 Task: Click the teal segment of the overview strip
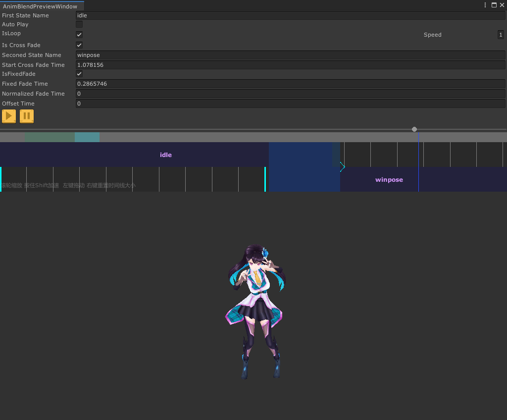tap(87, 137)
